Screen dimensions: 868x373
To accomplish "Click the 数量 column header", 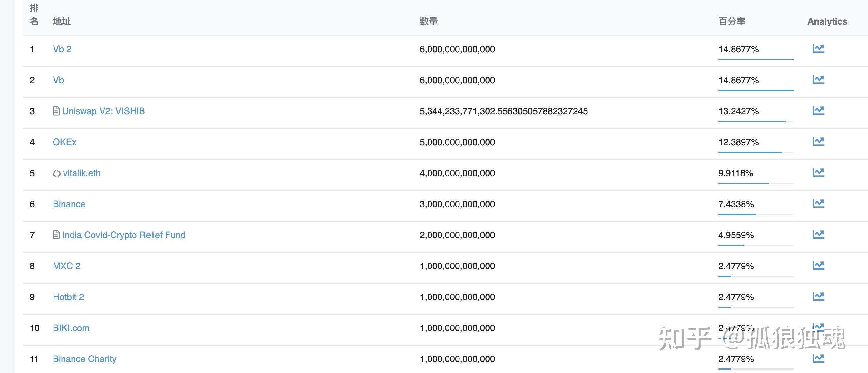I will [429, 21].
